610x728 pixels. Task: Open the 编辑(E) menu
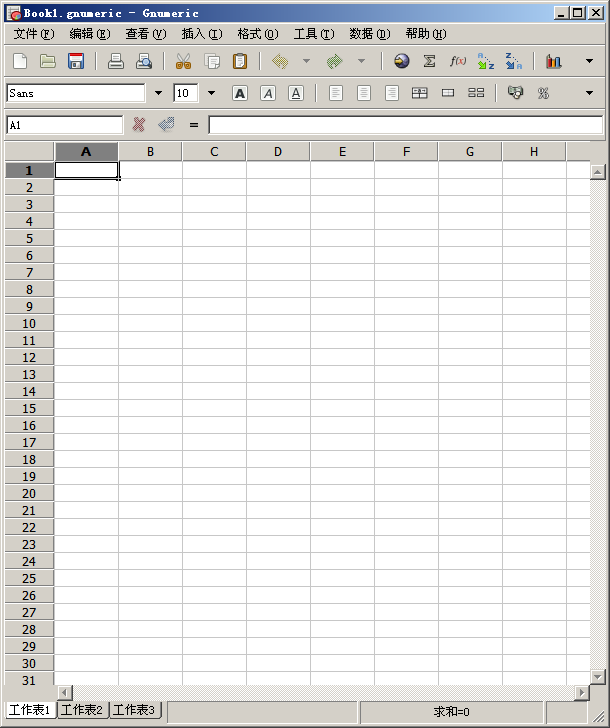coord(90,34)
